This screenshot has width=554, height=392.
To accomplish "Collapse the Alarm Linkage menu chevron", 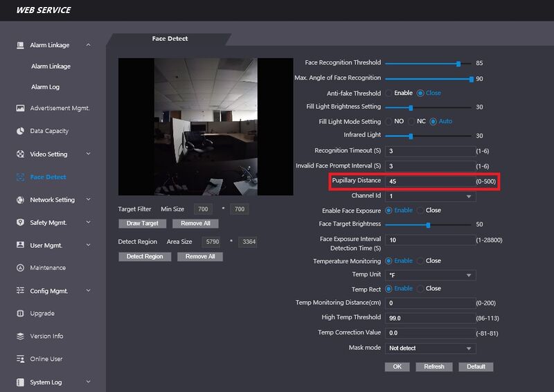I will (89, 45).
